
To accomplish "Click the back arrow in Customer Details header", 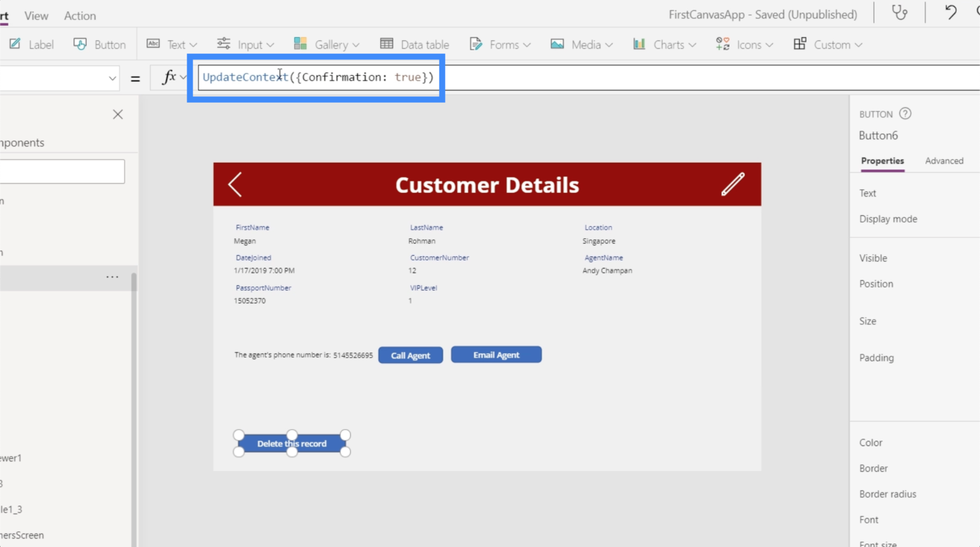I will pos(235,184).
